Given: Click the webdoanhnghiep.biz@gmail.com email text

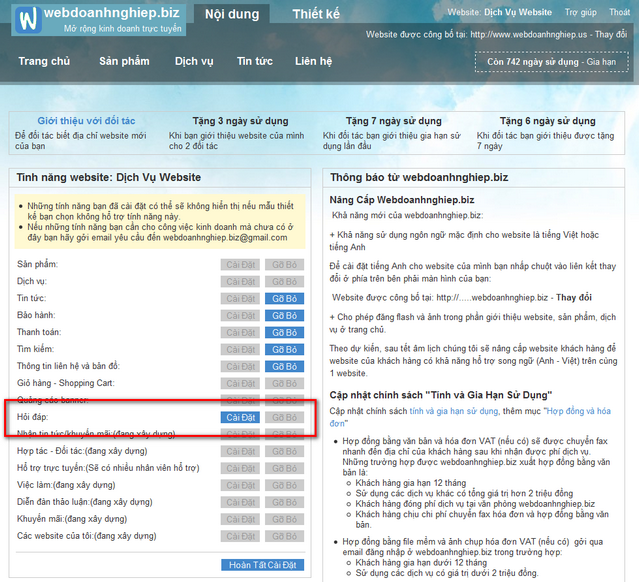Looking at the screenshot, I should coord(225,238).
